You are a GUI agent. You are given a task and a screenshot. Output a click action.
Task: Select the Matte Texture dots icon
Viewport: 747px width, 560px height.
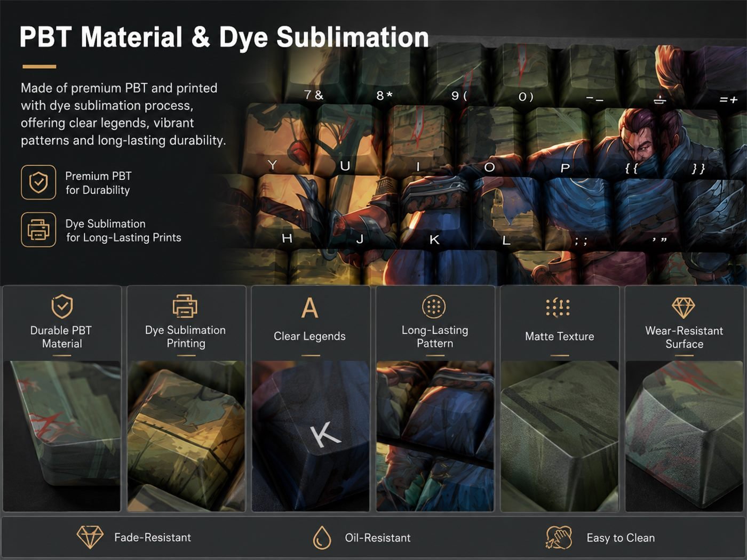pos(558,307)
